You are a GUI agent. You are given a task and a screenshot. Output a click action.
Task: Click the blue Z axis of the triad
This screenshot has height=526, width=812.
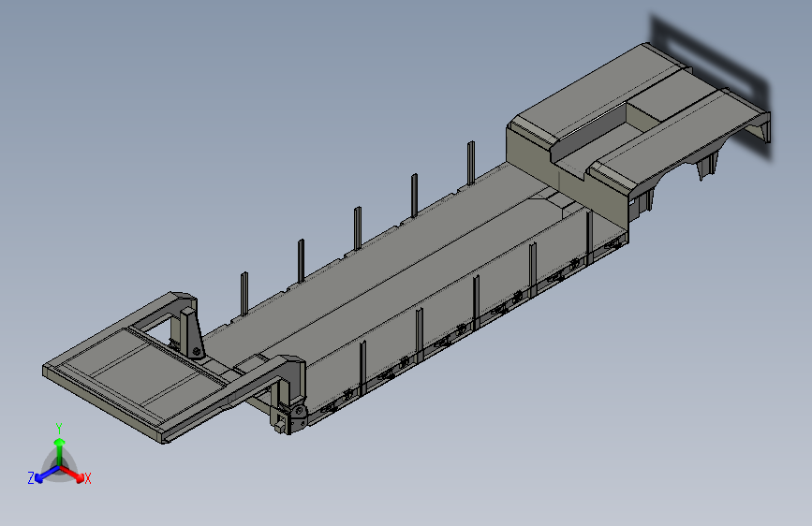47,475
